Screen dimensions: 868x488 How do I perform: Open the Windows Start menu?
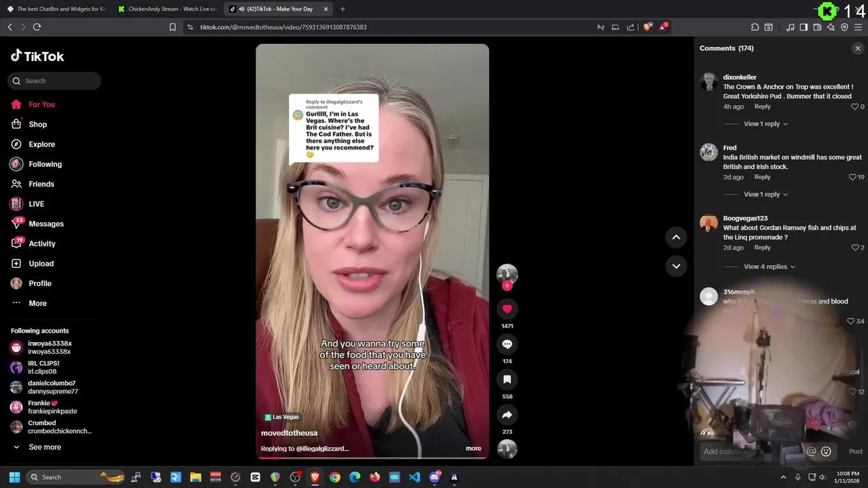pos(14,477)
